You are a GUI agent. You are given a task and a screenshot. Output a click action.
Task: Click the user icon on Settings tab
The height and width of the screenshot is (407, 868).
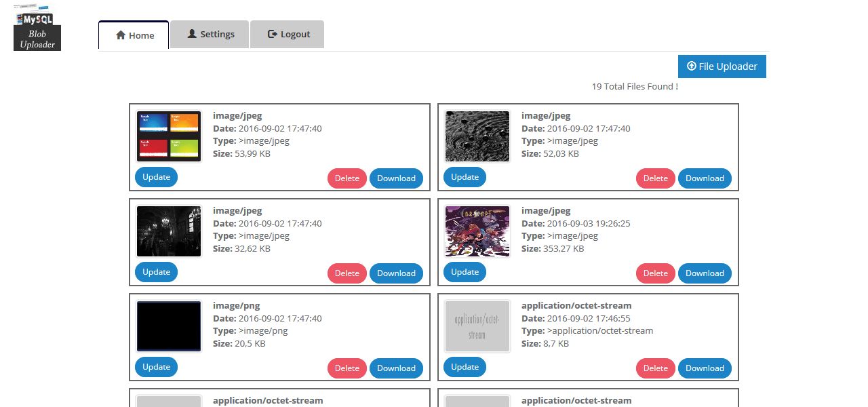tap(192, 34)
